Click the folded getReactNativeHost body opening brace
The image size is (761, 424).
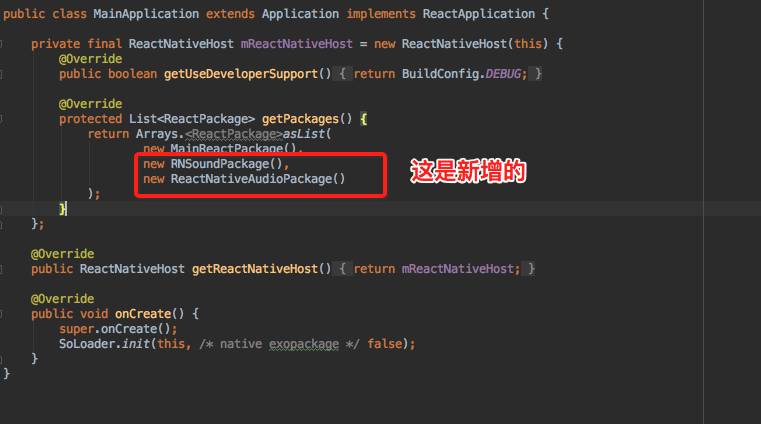click(343, 269)
